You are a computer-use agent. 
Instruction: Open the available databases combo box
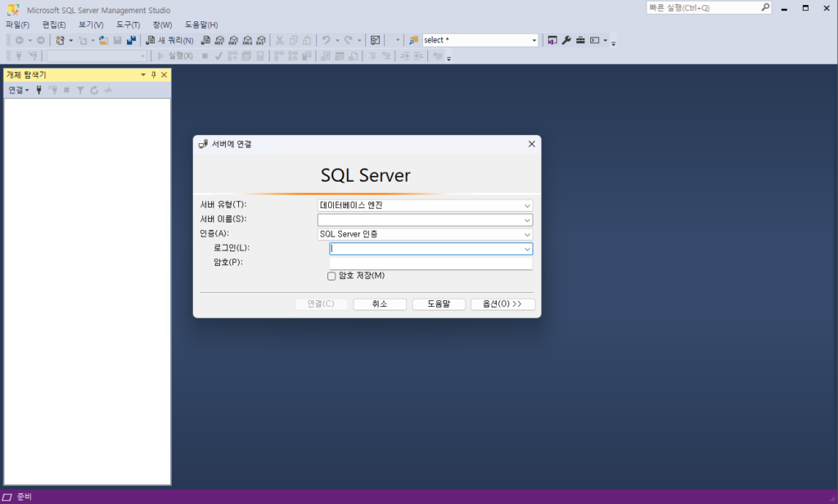tap(97, 56)
